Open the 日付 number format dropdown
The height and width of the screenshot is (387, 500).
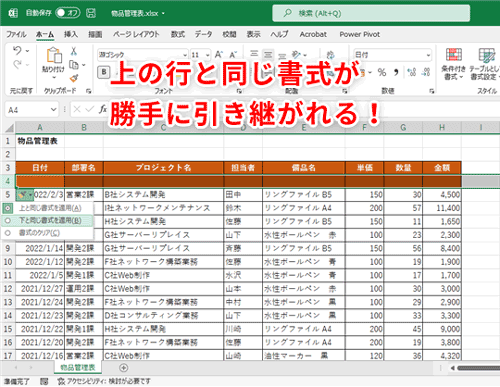pos(428,55)
